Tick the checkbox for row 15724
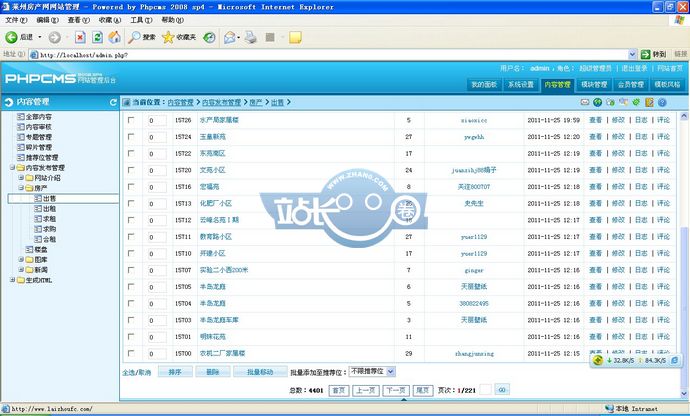Screen dimensions: 690x416 tap(131, 136)
